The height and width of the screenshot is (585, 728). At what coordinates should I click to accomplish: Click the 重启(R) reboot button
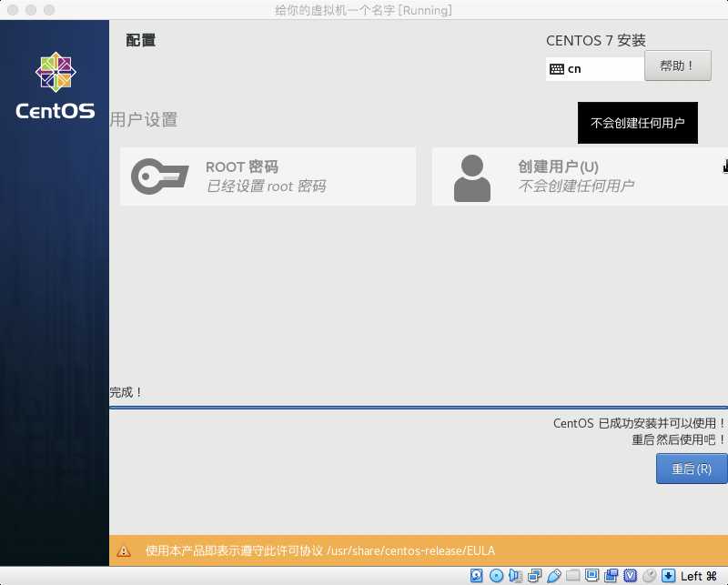[x=692, y=469]
